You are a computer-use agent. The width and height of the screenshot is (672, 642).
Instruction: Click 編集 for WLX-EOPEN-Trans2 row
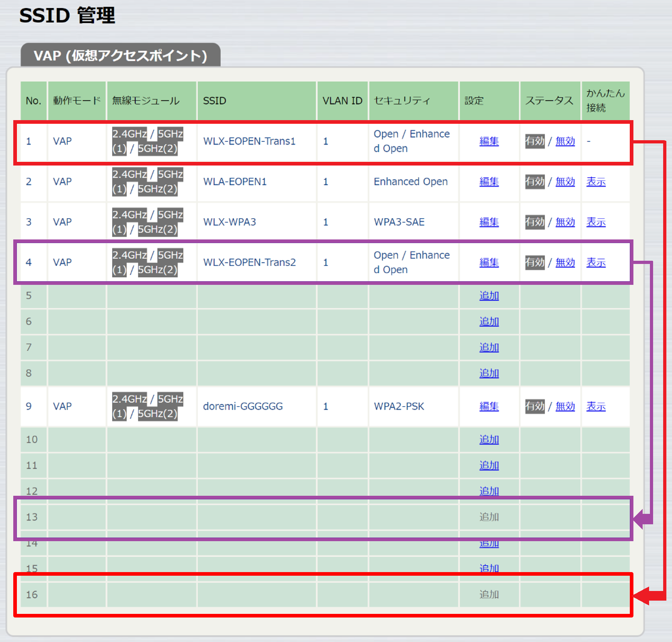pos(489,263)
